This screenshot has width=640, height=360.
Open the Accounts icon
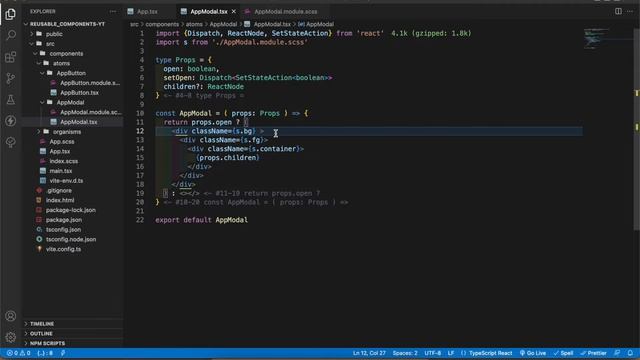tap(11, 316)
